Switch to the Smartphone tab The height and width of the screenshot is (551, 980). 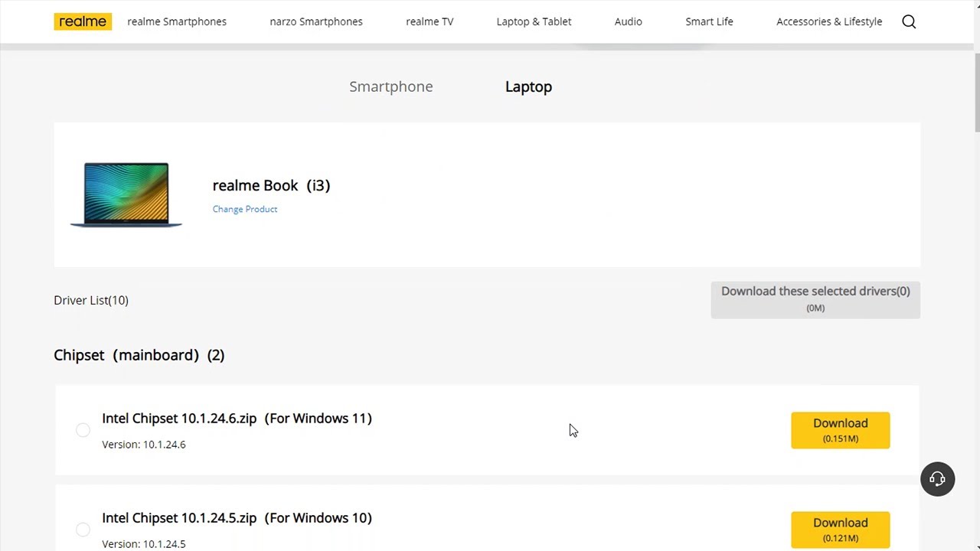click(391, 86)
